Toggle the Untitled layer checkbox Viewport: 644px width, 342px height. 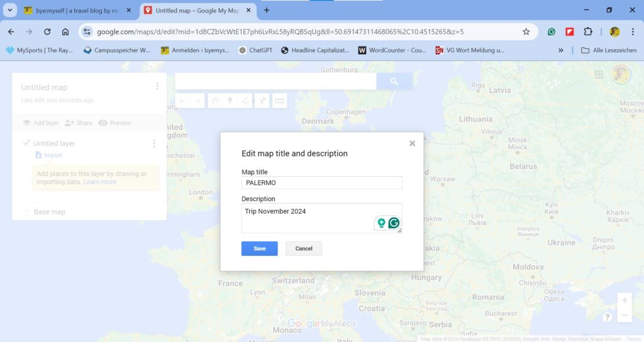click(x=26, y=143)
